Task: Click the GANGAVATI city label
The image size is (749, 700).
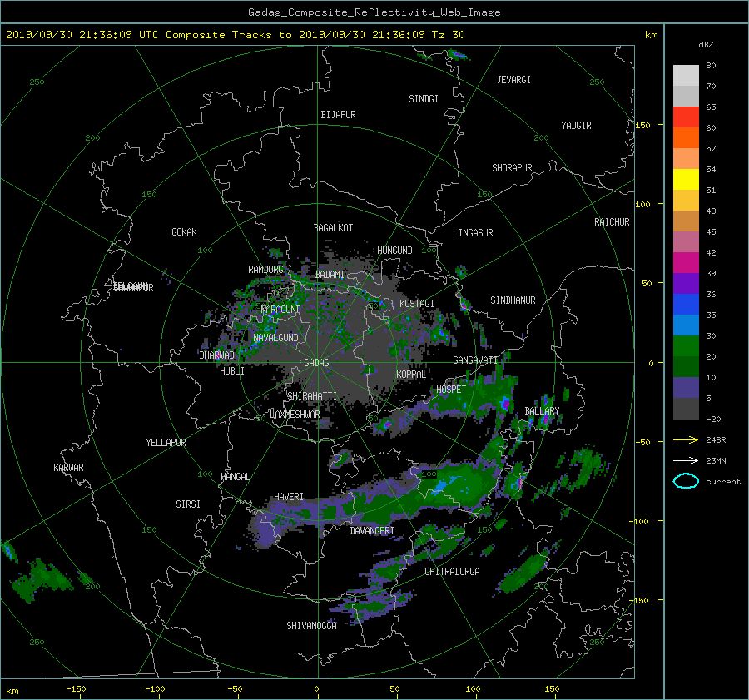Action: tap(475, 360)
